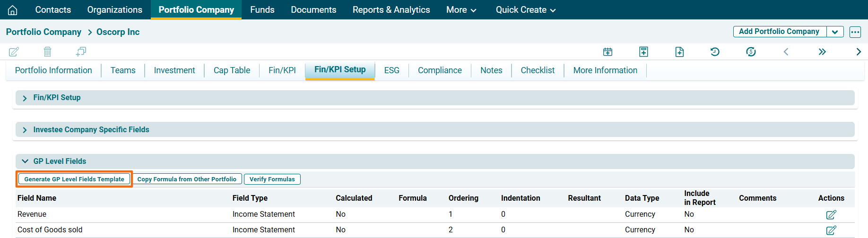This screenshot has height=238, width=868.
Task: Click the document with plus icon
Action: click(x=679, y=51)
